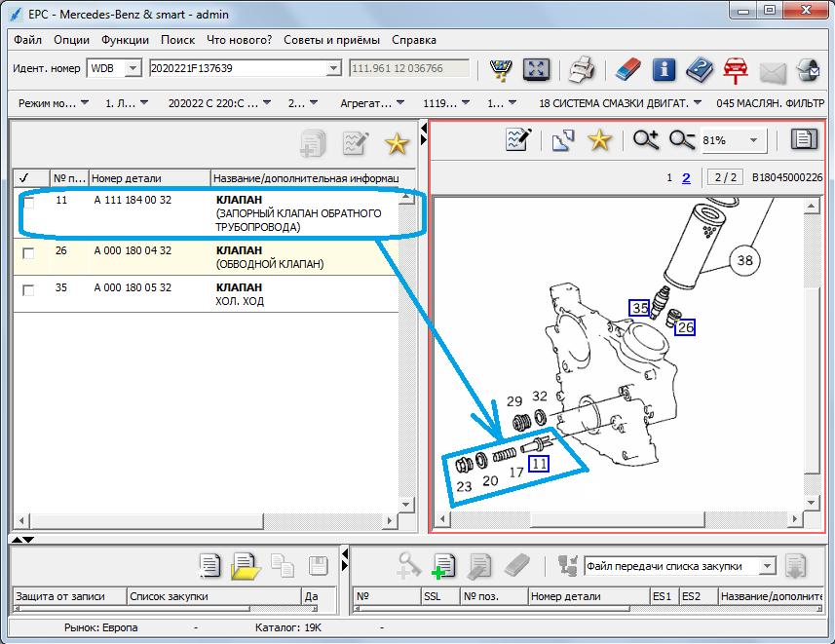Click the hierarchy tree icon in the bottom toolbar
The image size is (835, 644).
568,566
